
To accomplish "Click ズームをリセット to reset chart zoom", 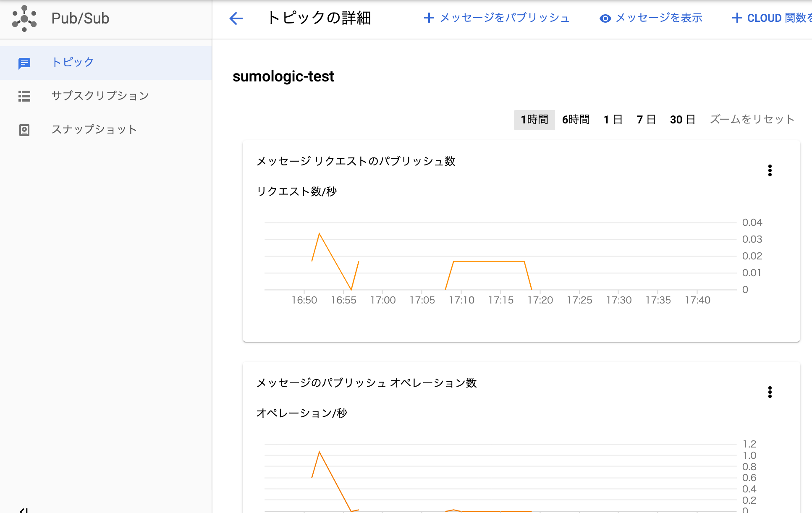I will pos(752,119).
